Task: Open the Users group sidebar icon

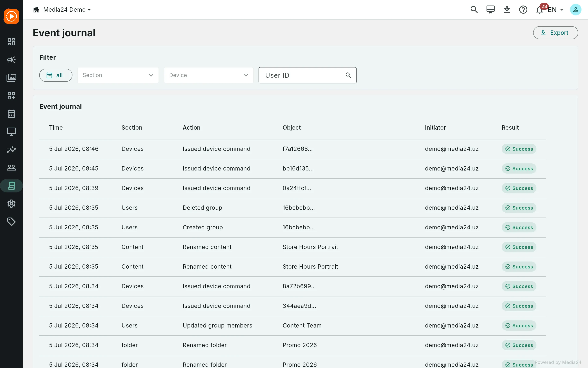Action: [11, 168]
